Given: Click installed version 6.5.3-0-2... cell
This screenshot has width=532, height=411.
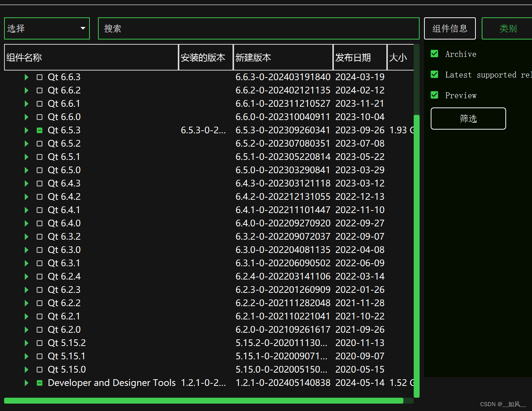Looking at the screenshot, I should (x=203, y=130).
